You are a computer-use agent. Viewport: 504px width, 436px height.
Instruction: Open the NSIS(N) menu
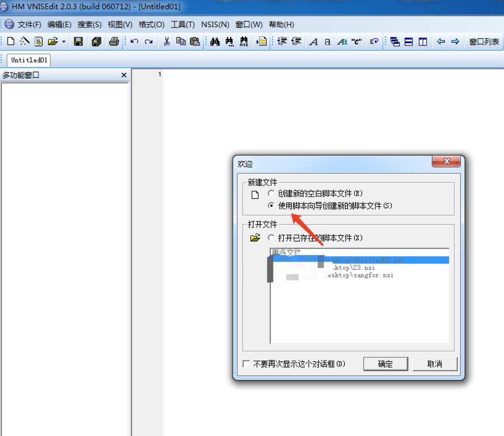tap(215, 24)
